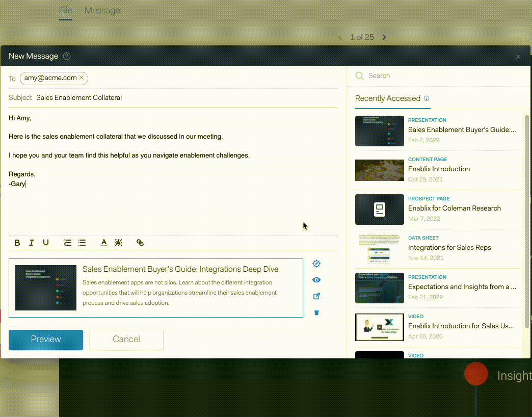This screenshot has height=417, width=532.
Task: Switch to the File tab
Action: pyautogui.click(x=66, y=11)
